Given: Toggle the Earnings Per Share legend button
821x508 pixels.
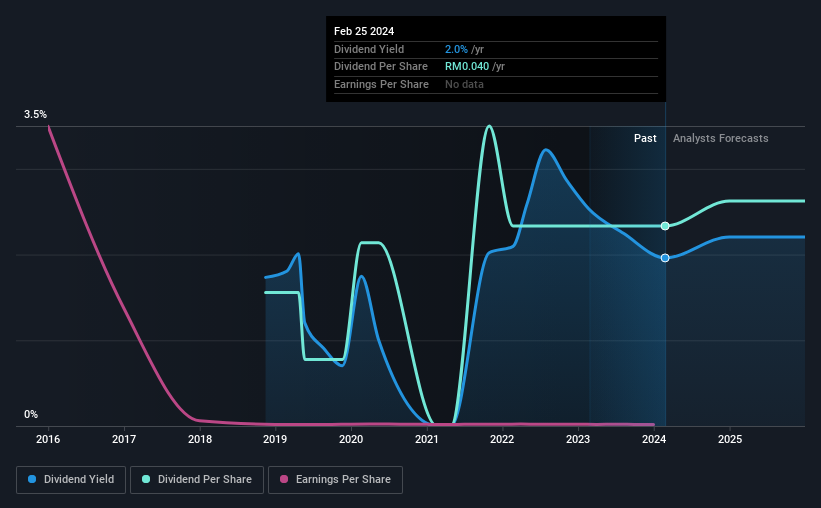Looking at the screenshot, I should coord(335,480).
